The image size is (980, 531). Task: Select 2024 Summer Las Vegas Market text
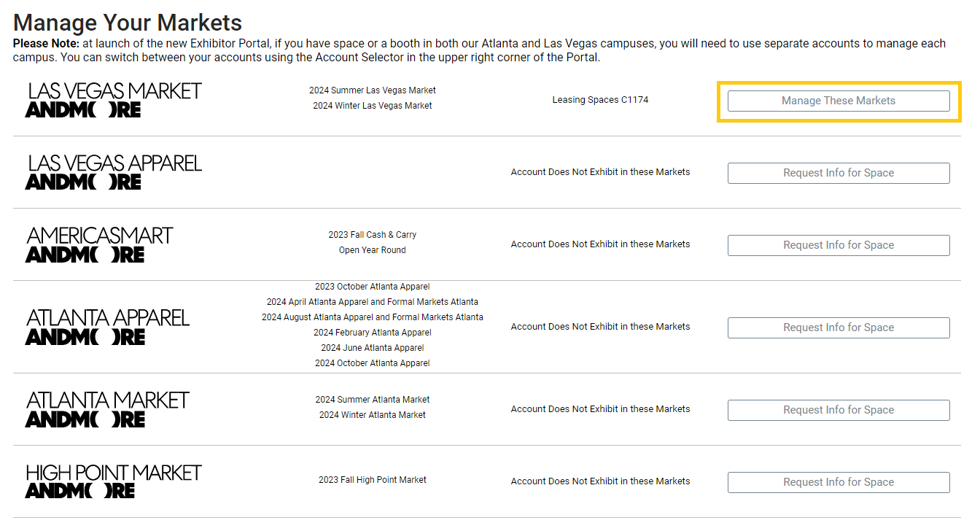click(x=373, y=90)
